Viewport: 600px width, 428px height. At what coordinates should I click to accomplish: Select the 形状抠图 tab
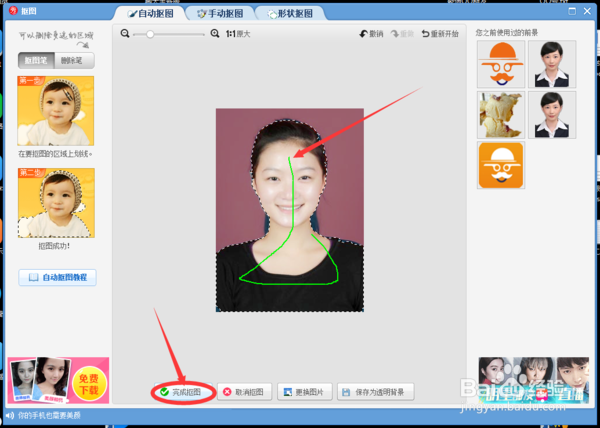(290, 13)
